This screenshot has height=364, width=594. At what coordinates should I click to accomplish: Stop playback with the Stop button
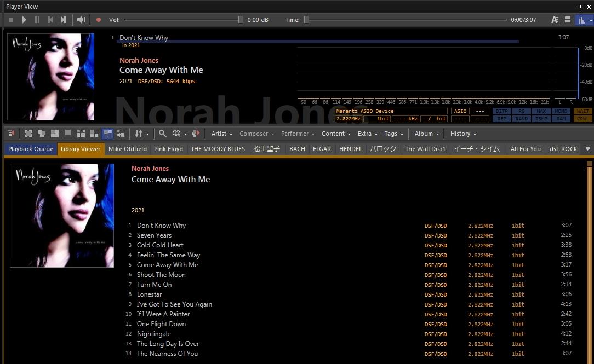[11, 20]
